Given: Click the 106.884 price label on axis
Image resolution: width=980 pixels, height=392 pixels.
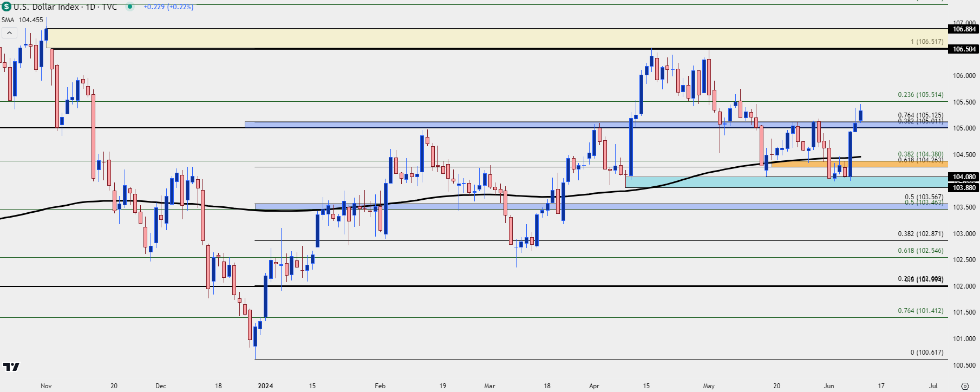Looking at the screenshot, I should [x=964, y=29].
